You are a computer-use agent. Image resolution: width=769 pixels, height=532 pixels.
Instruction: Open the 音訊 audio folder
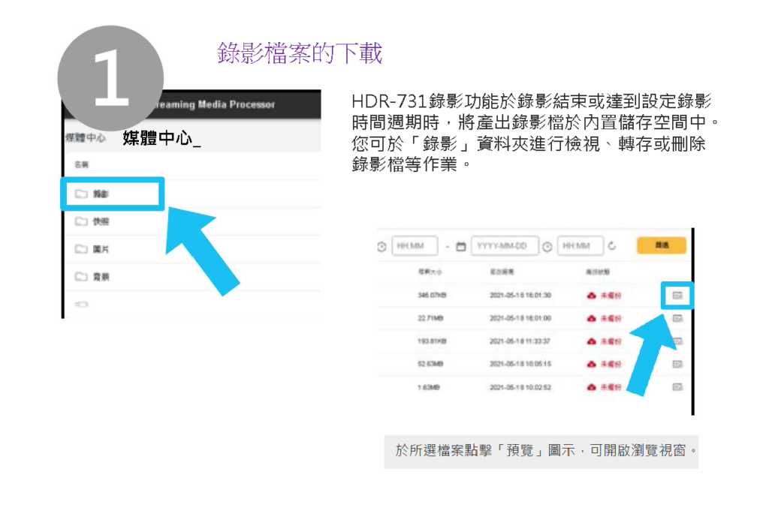pos(101,277)
